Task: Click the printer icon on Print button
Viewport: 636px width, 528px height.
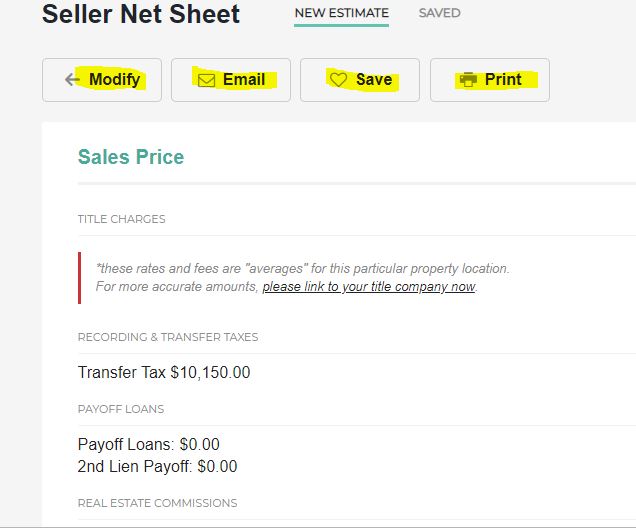Action: 468,79
